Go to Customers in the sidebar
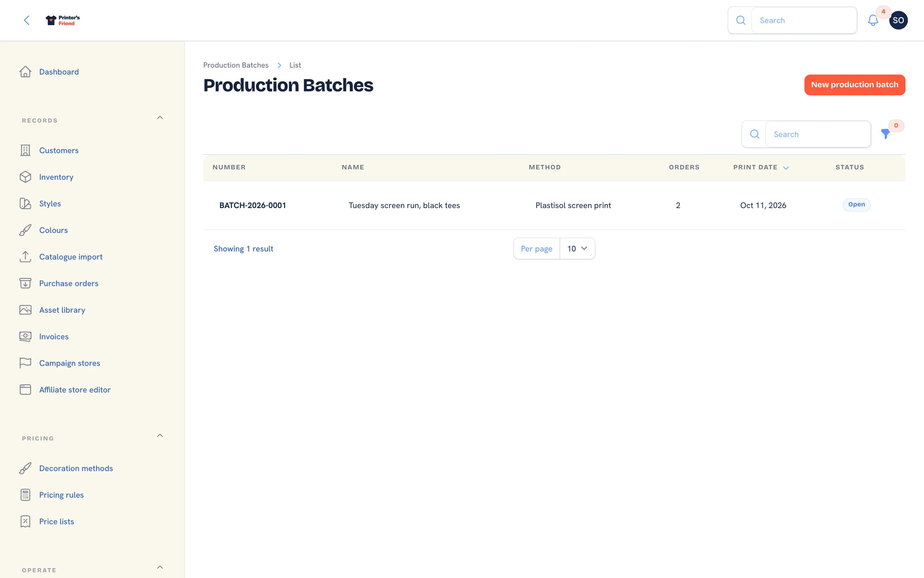This screenshot has height=578, width=924. click(59, 151)
